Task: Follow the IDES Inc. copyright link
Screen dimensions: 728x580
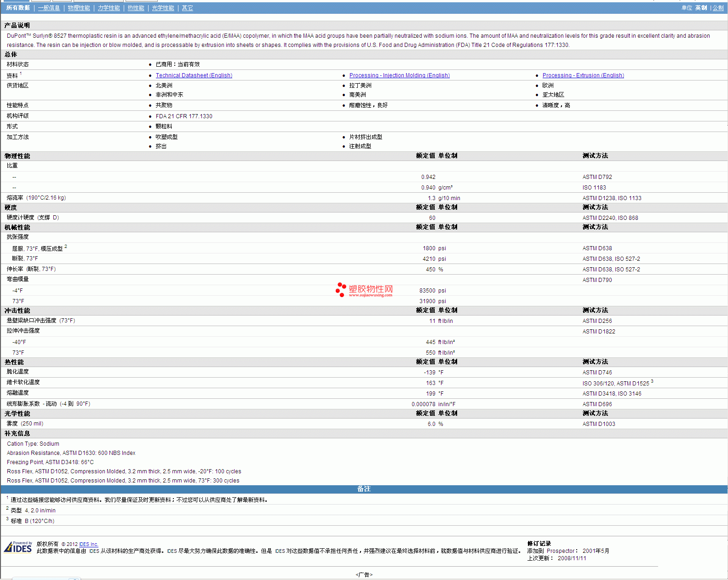Action: 88,544
